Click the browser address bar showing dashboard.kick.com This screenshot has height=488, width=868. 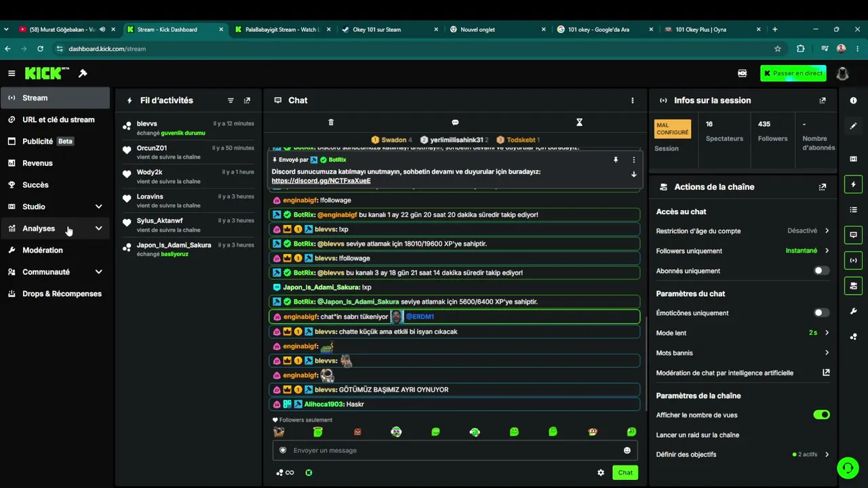tap(414, 49)
